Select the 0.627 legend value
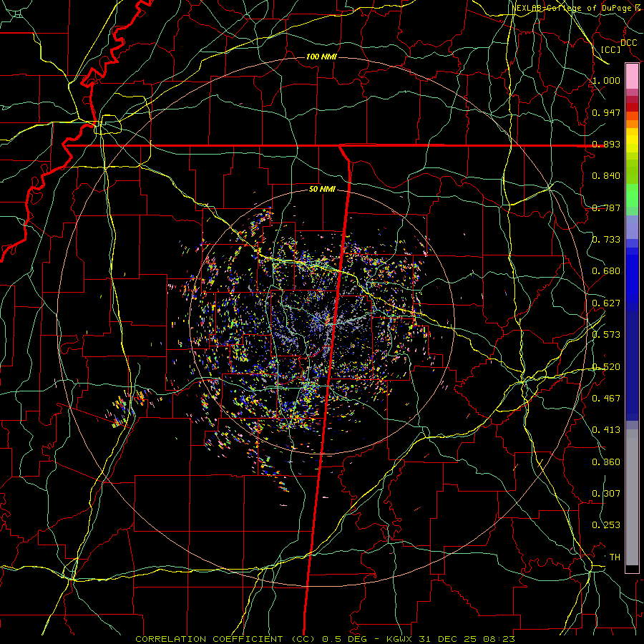The width and height of the screenshot is (644, 644). click(x=606, y=303)
